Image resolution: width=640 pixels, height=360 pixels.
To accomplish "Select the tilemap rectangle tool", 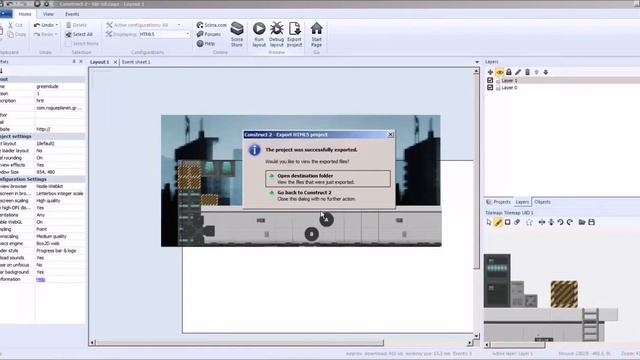I will [x=507, y=222].
